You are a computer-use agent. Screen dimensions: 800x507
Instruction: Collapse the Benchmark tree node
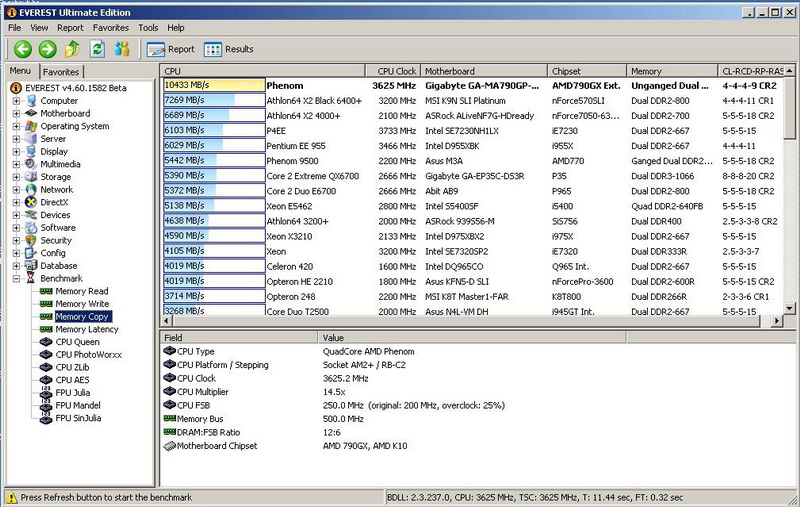click(x=16, y=278)
